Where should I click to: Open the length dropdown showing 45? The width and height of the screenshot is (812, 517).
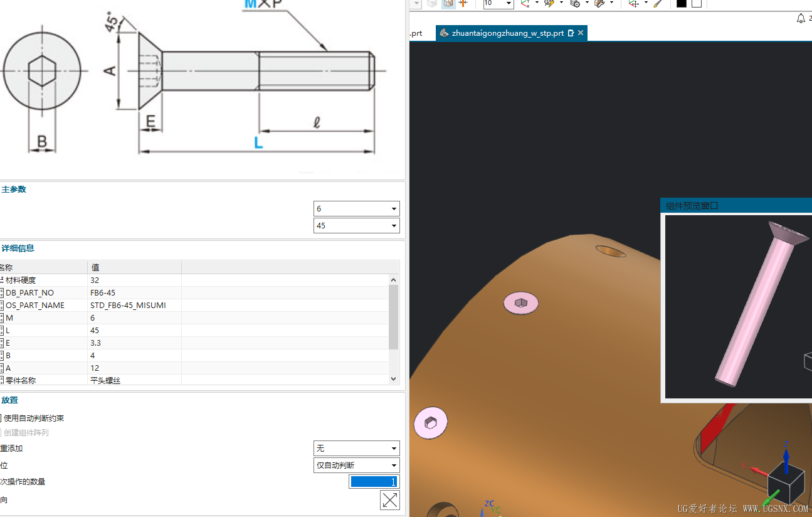(x=356, y=226)
